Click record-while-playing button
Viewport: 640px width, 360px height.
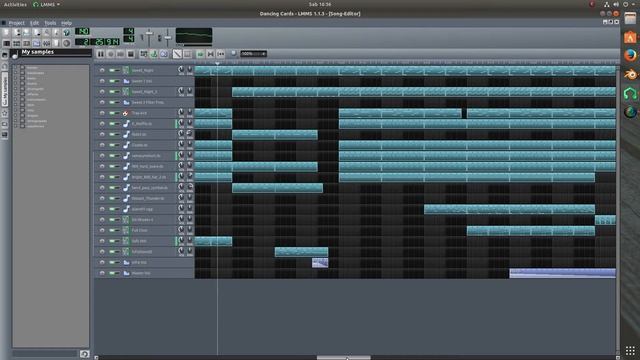[120, 54]
